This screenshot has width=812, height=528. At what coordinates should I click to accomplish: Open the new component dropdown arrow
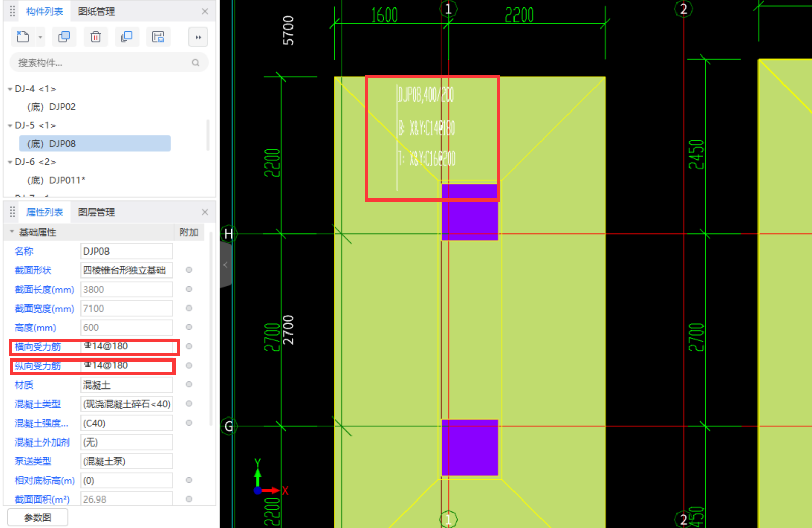coord(40,37)
